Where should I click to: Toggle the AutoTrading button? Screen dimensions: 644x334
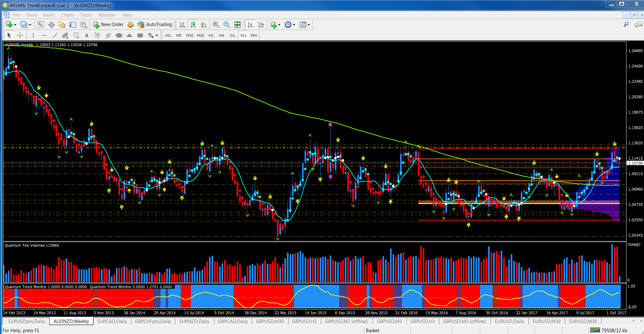155,24
